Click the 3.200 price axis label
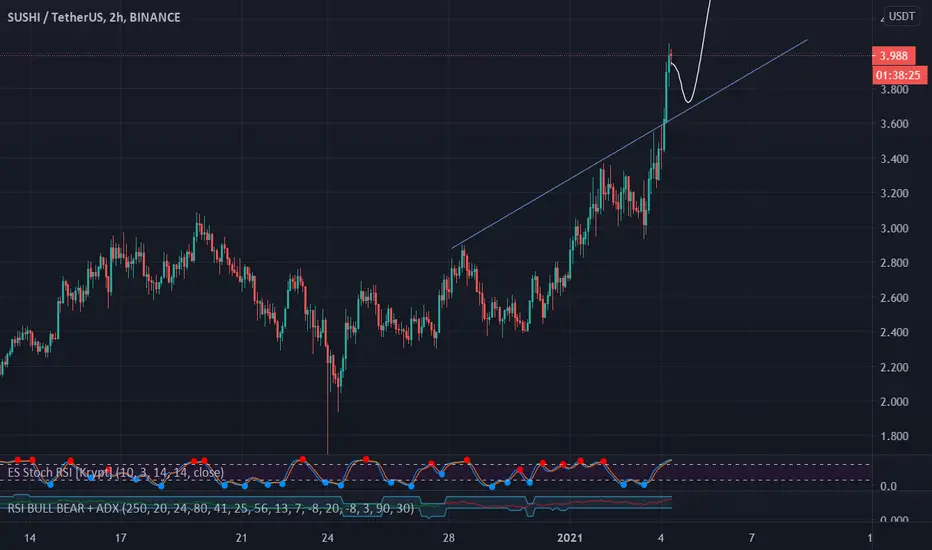 tap(894, 193)
